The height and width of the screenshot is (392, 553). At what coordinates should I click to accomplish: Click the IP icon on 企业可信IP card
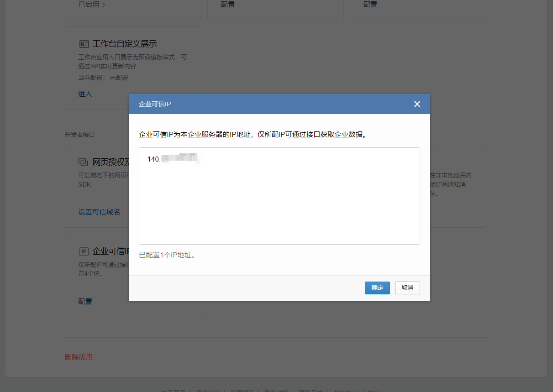coord(84,251)
